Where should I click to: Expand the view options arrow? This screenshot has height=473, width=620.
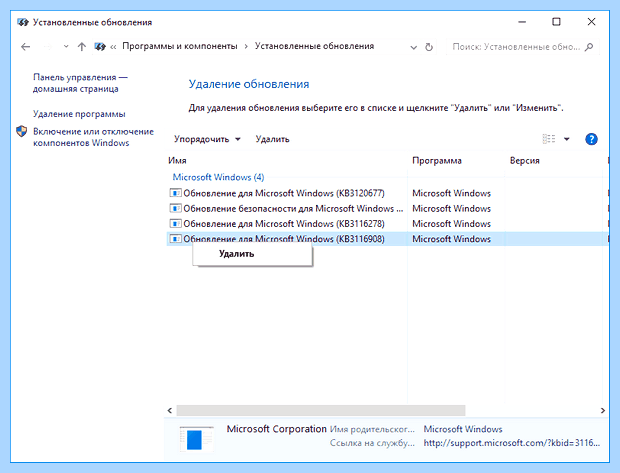(567, 139)
